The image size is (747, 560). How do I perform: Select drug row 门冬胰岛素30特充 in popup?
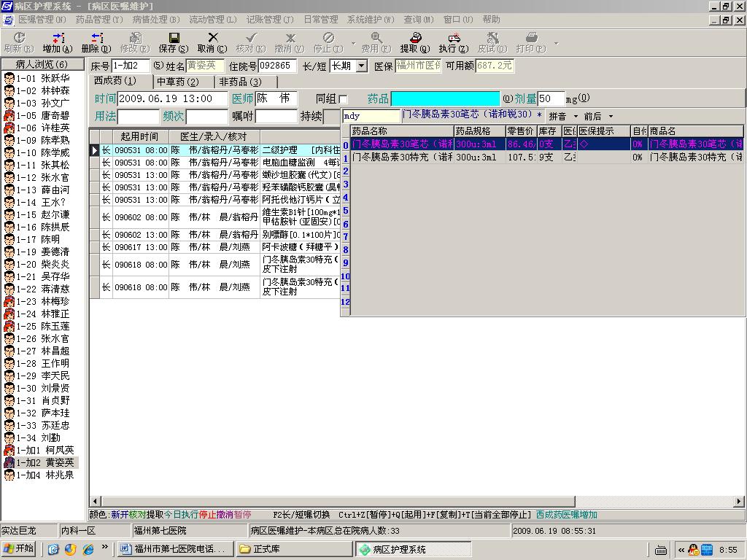tap(401, 157)
